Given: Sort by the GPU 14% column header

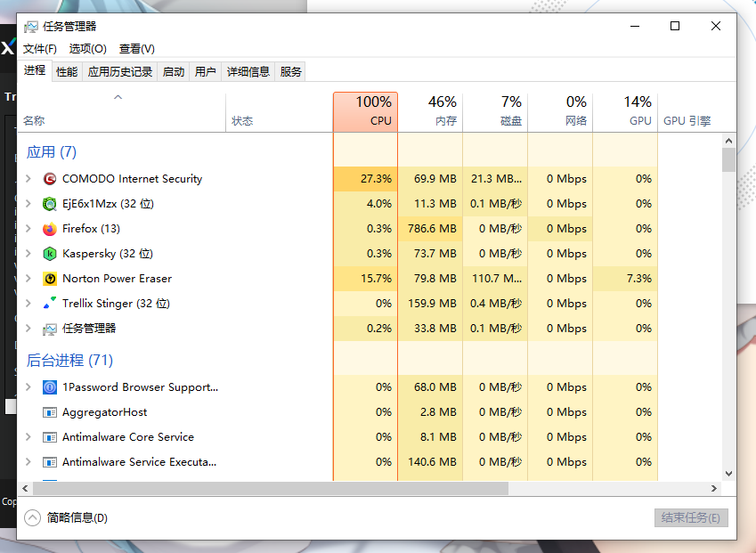Looking at the screenshot, I should point(625,112).
